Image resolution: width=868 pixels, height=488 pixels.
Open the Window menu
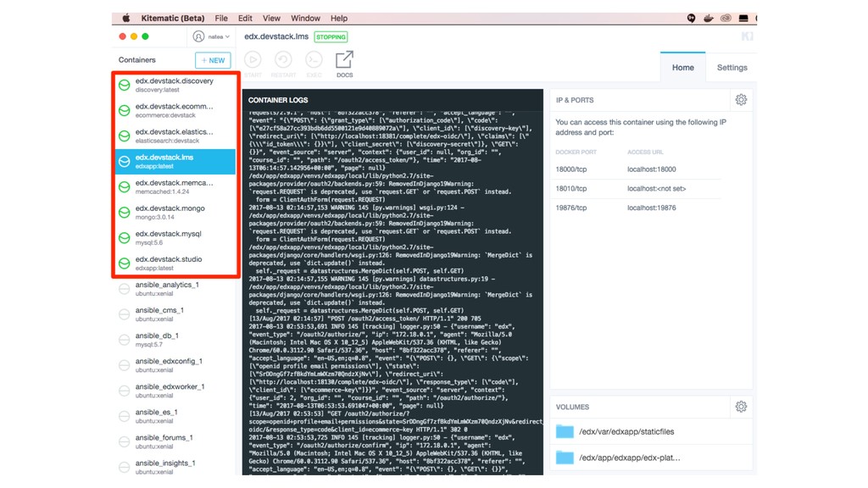pos(305,19)
